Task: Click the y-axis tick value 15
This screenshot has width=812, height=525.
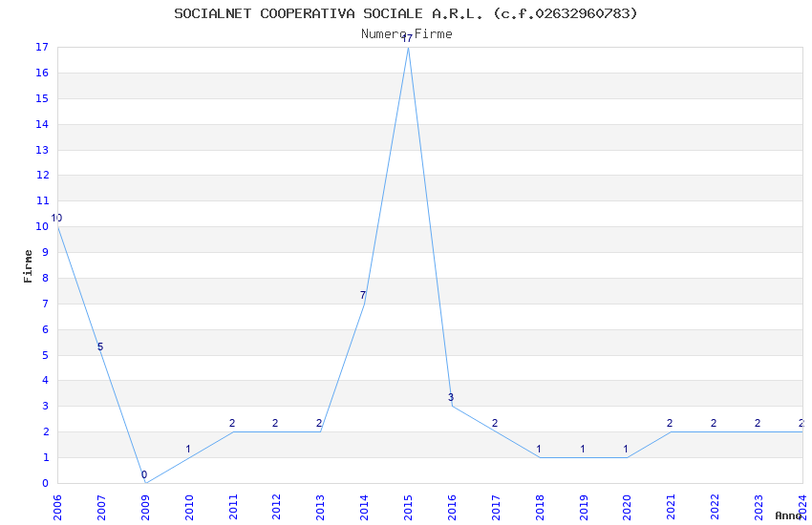Action: (42, 98)
